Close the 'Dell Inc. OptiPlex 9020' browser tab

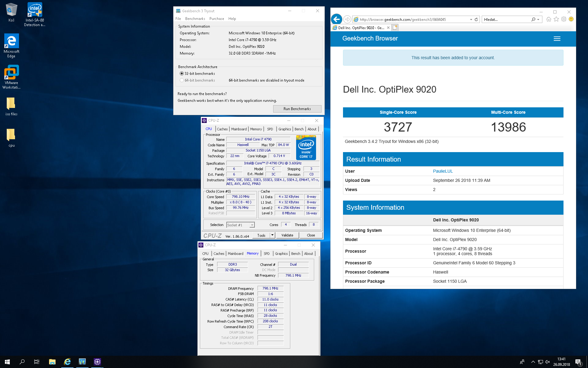tap(388, 28)
